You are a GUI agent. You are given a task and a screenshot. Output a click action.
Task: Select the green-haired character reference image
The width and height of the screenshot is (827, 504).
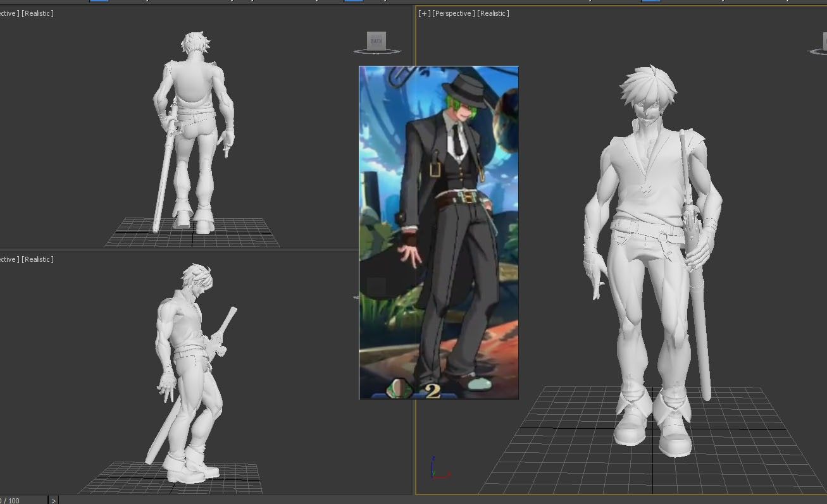click(438, 232)
